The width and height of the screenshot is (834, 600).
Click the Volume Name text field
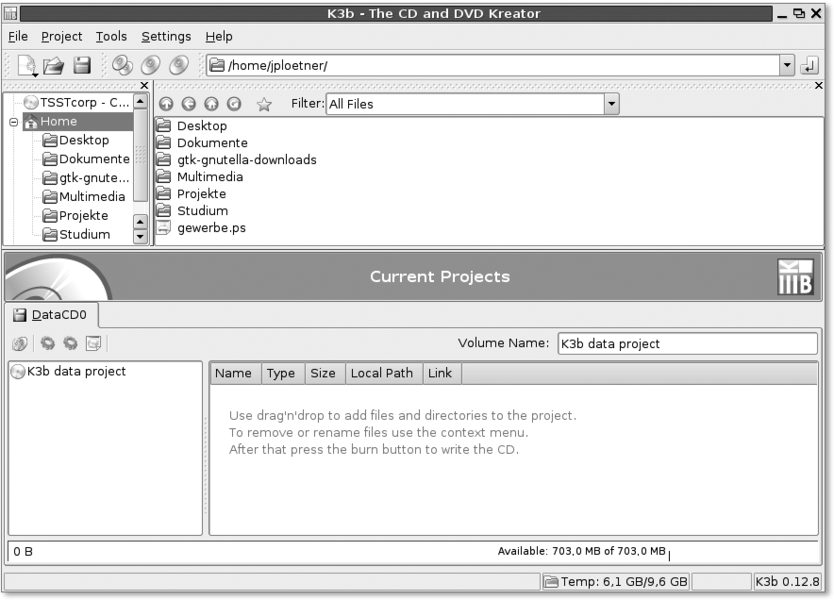point(686,343)
